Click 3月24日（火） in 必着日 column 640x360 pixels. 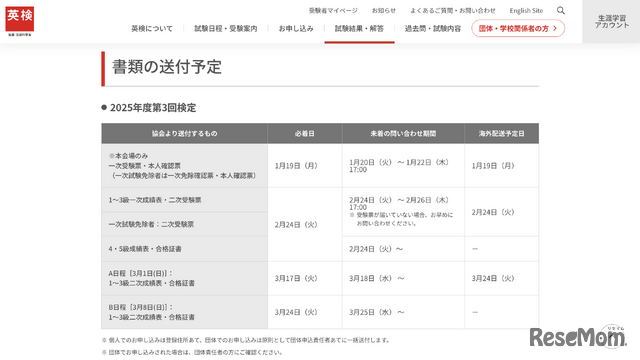pyautogui.click(x=296, y=312)
